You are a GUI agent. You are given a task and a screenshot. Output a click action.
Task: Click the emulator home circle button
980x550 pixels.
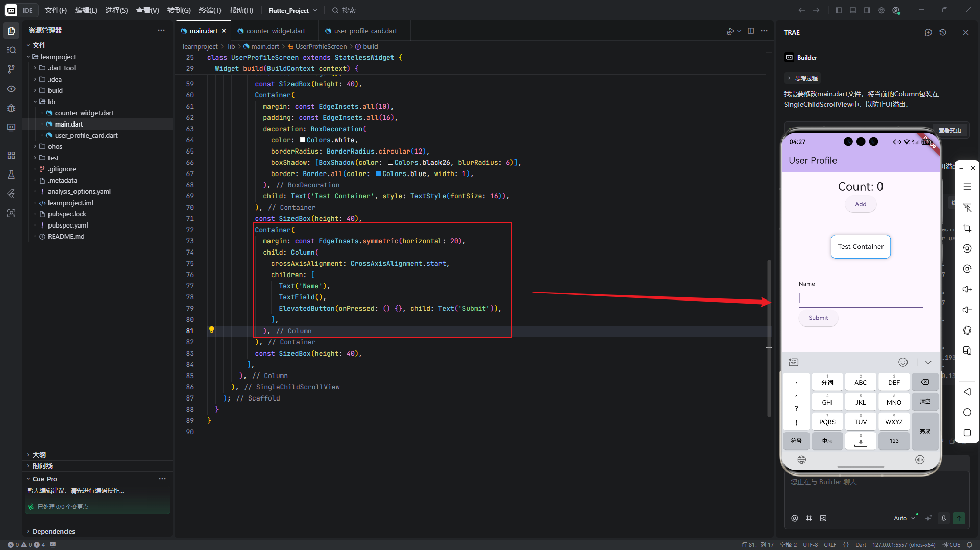(x=967, y=412)
